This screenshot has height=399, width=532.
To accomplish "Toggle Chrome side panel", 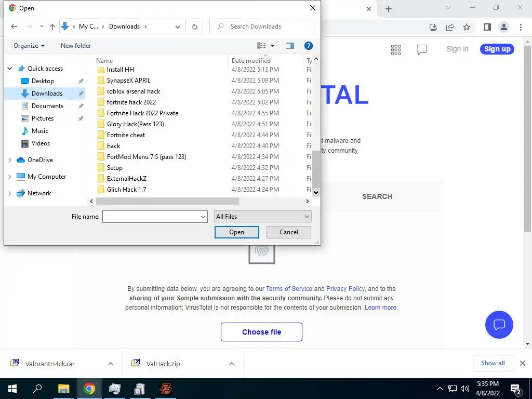I will pyautogui.click(x=487, y=27).
